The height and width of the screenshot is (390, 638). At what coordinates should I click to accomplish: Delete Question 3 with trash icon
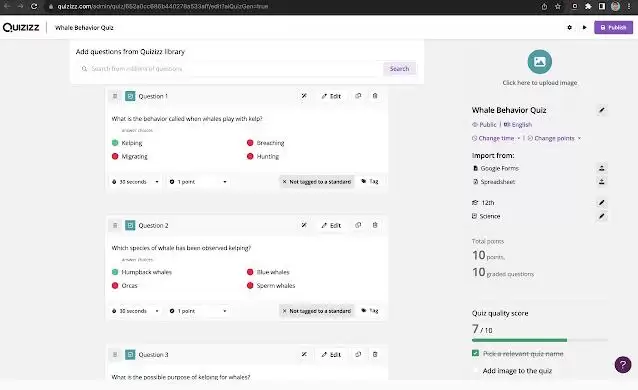click(375, 355)
